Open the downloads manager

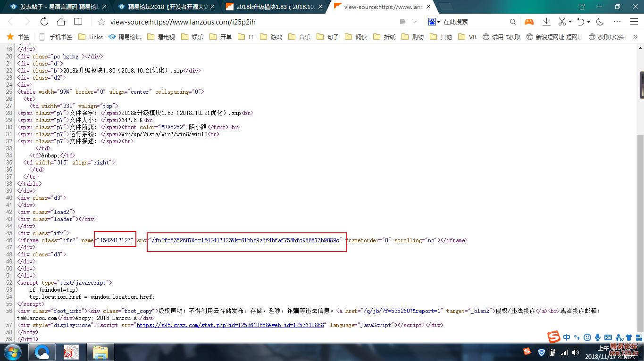546,22
